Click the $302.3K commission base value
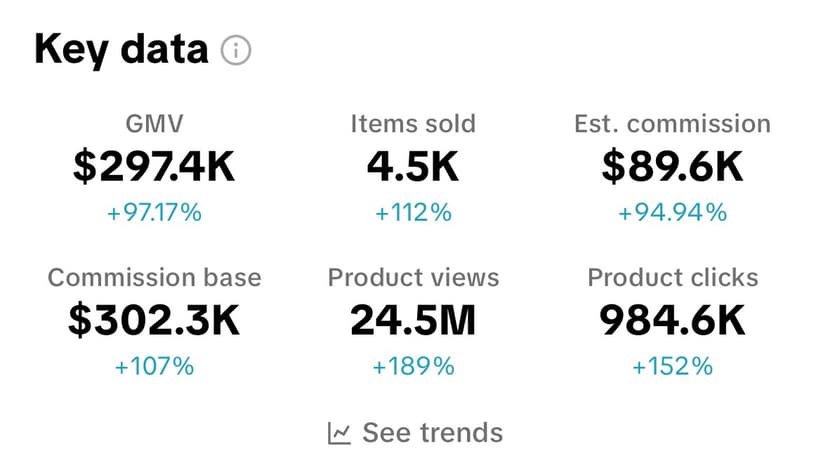 pyautogui.click(x=154, y=321)
